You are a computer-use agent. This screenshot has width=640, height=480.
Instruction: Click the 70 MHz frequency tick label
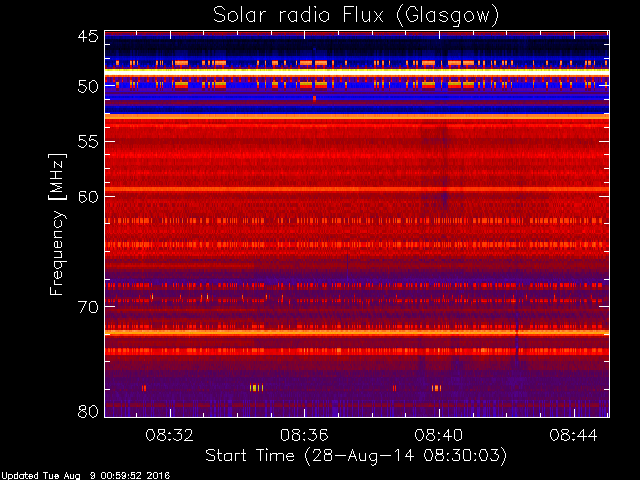(x=88, y=307)
